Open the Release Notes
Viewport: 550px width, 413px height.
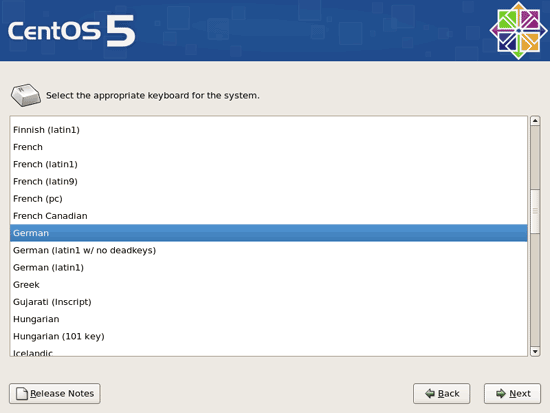55,393
